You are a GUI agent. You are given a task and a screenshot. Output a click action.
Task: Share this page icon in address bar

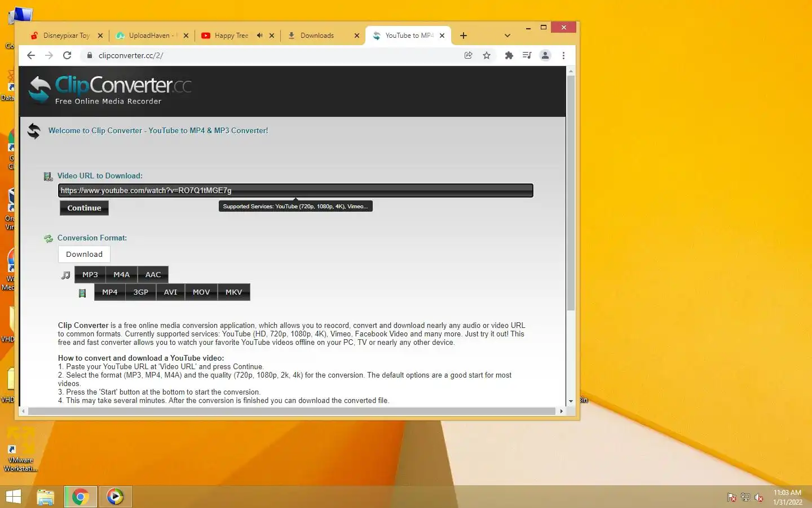pos(468,55)
